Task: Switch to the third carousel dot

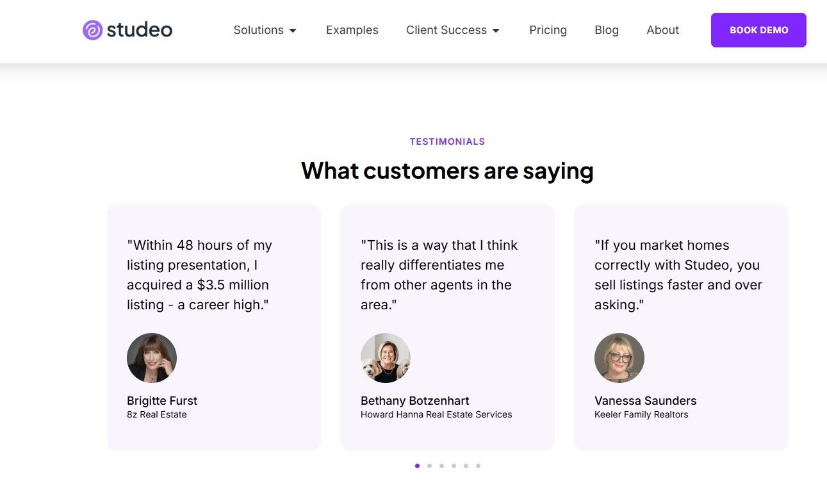Action: coord(441,466)
